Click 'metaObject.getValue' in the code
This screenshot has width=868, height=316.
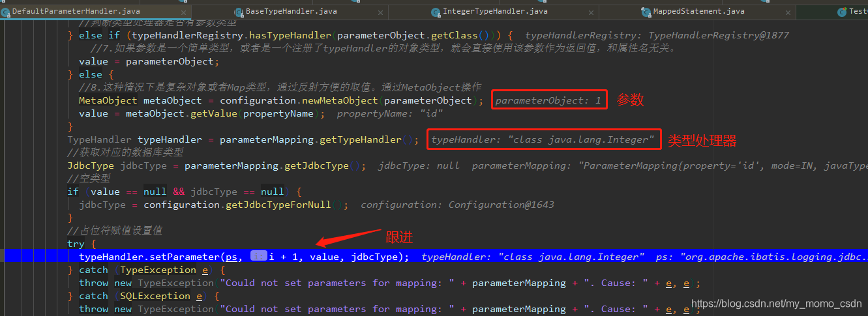tap(182, 113)
